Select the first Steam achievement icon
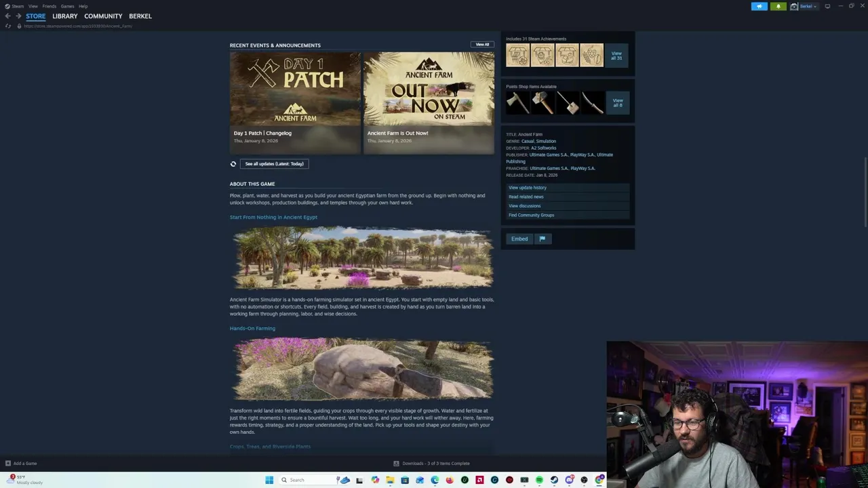The width and height of the screenshot is (868, 488). click(517, 56)
